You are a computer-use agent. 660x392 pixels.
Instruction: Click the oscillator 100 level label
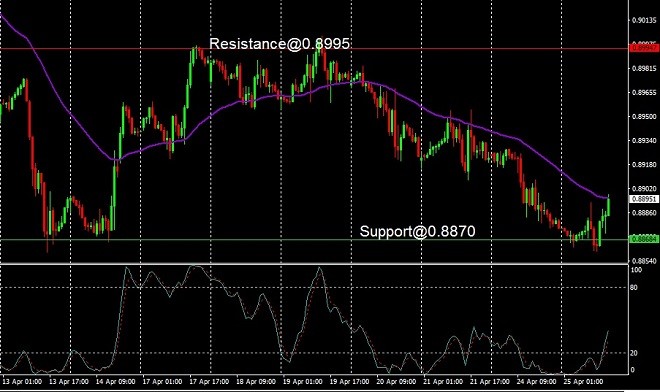click(x=636, y=270)
